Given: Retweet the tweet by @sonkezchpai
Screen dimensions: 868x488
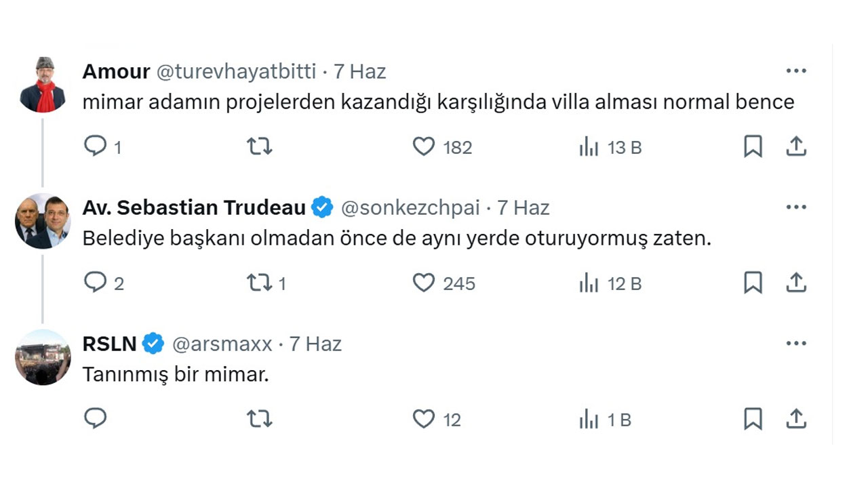Looking at the screenshot, I should click(258, 283).
